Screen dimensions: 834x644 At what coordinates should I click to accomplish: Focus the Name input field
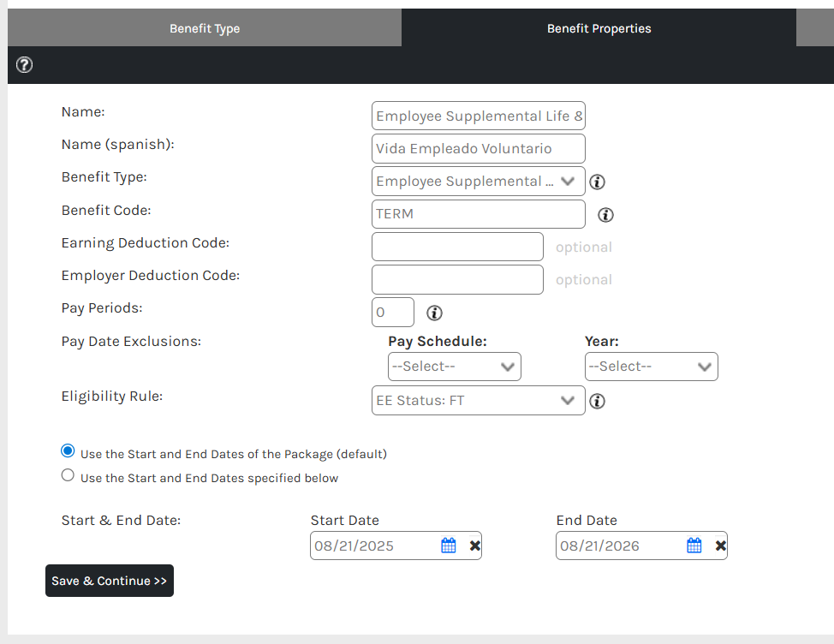[479, 116]
